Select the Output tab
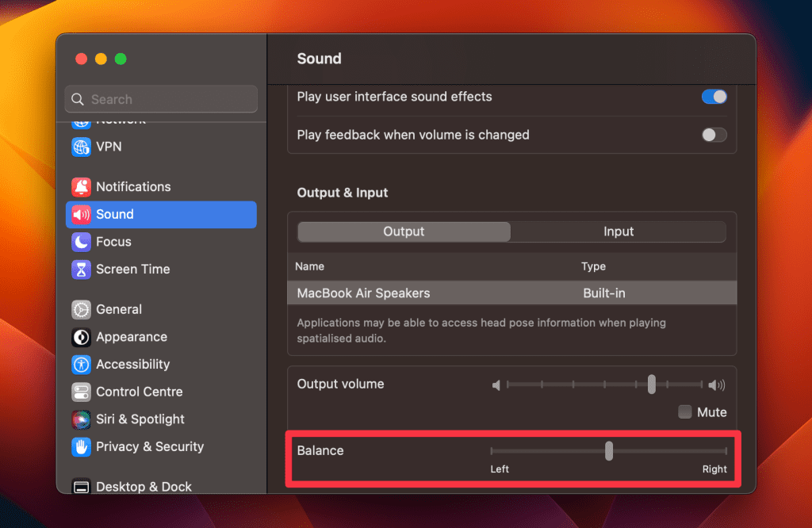Viewport: 812px width, 528px height. click(x=404, y=231)
